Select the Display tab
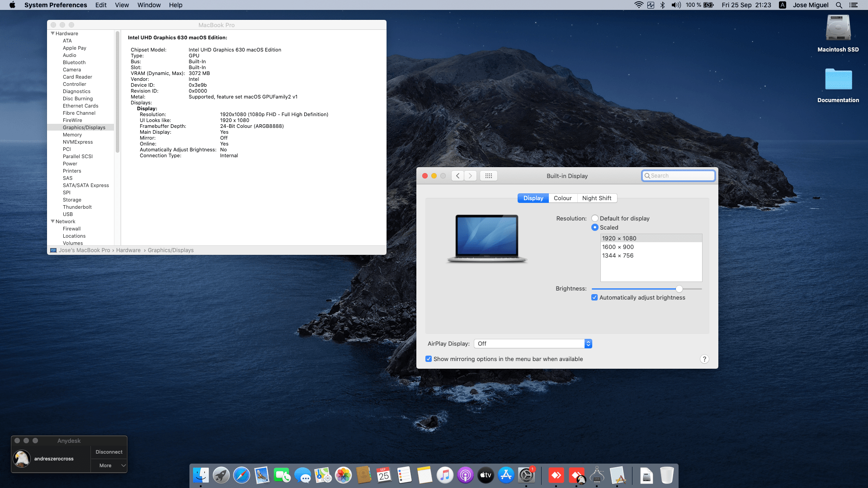 (x=533, y=198)
